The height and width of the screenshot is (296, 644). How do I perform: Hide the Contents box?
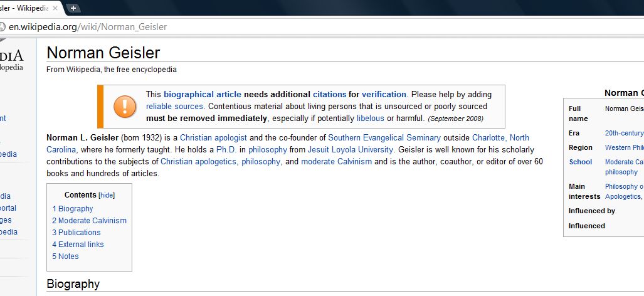107,196
